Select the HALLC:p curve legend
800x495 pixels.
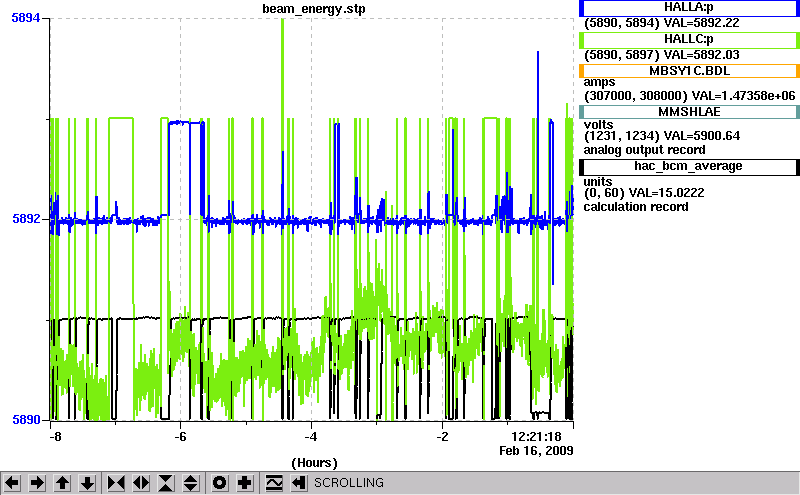coord(689,39)
